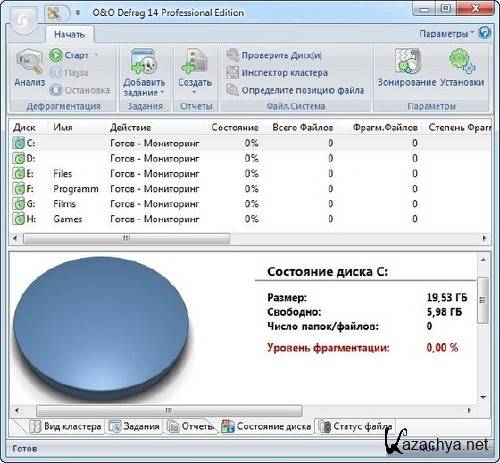Click the drive list horizontal scrollbar thumb
Image resolution: width=500 pixels, height=463 pixels.
pos(126,238)
